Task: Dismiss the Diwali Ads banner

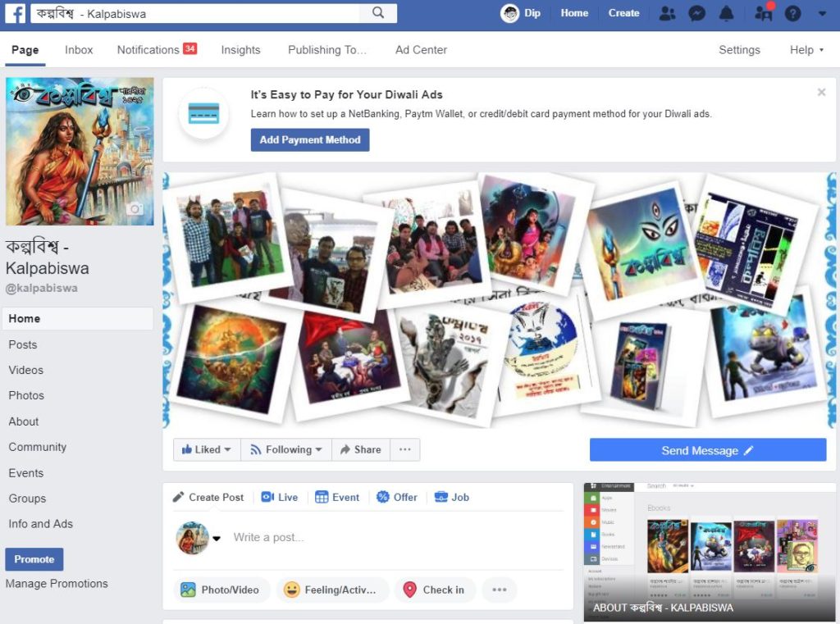Action: pyautogui.click(x=821, y=93)
